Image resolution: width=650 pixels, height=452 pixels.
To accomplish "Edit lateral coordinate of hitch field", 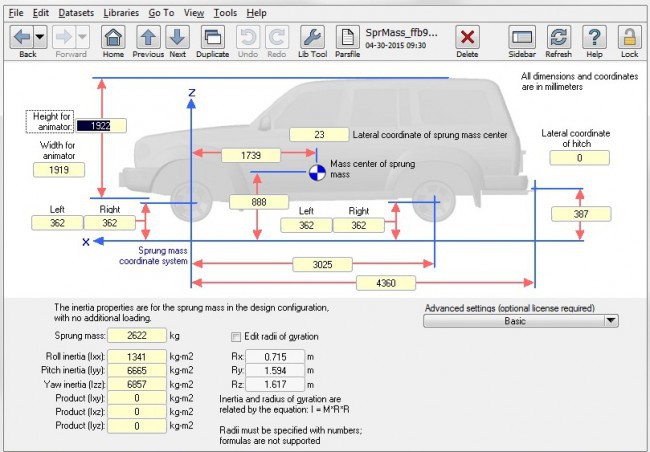I will coord(580,158).
